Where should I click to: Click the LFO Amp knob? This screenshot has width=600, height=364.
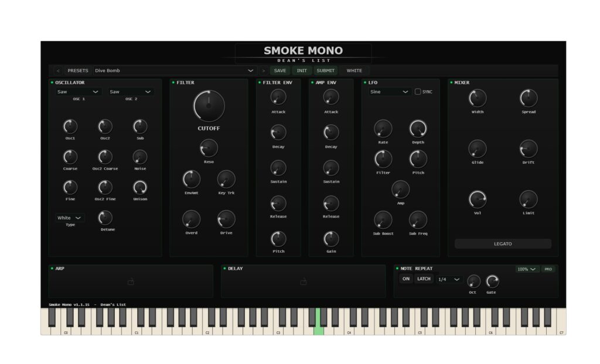pos(401,190)
